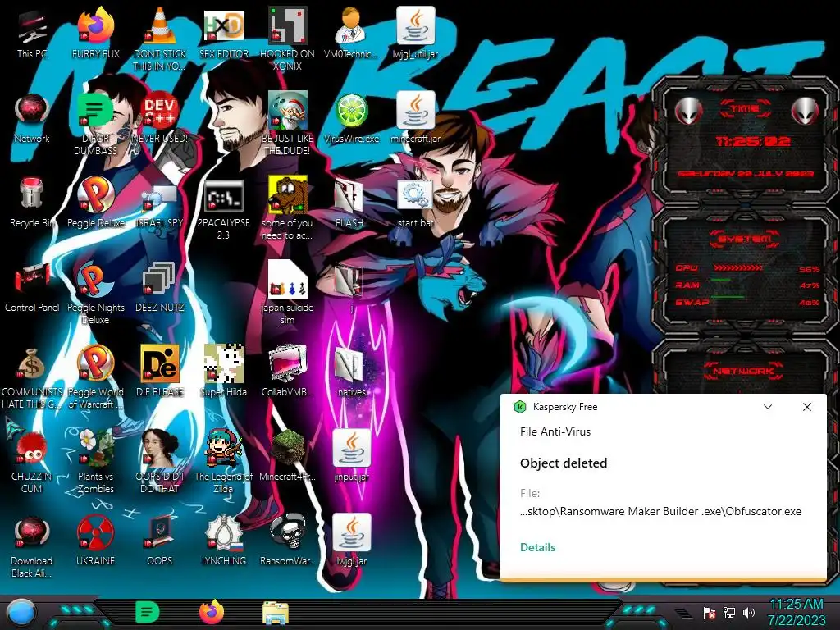
Task: Click Obfuscator.exe file path text
Action: [x=660, y=511]
